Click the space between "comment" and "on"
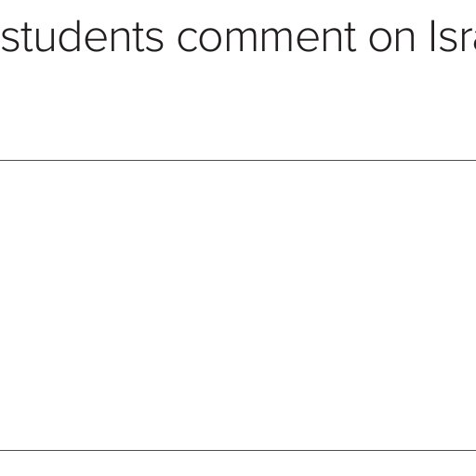Image resolution: width=476 pixels, height=476 pixels. coord(363,39)
